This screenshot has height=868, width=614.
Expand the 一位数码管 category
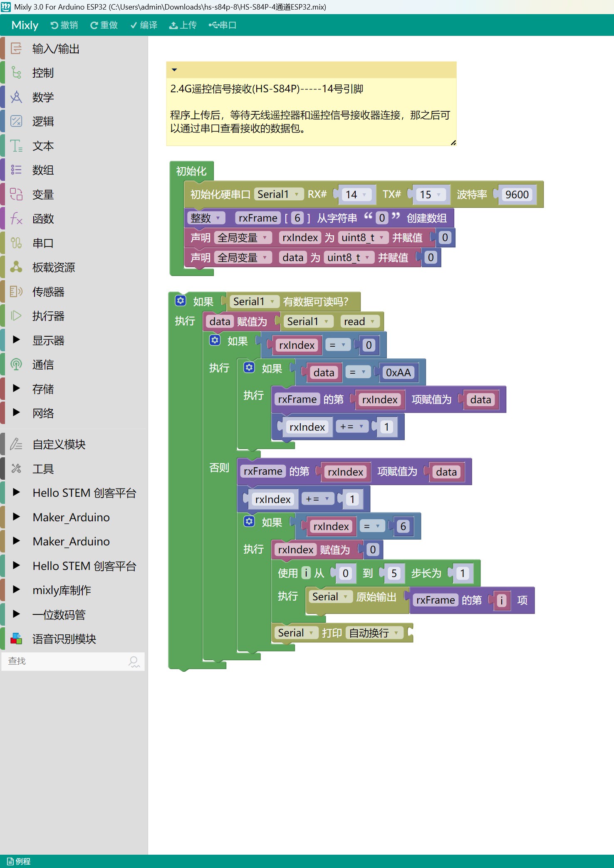16,614
